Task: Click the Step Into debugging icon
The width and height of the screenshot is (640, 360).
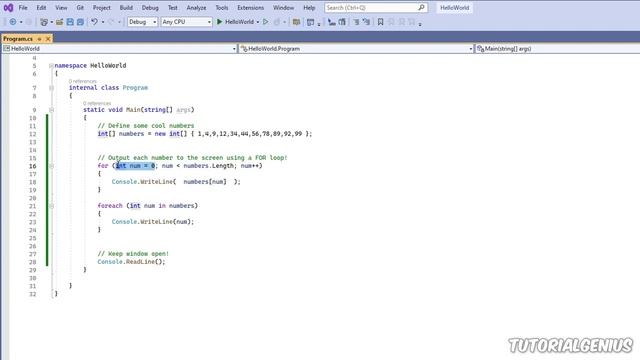Action: pos(331,22)
